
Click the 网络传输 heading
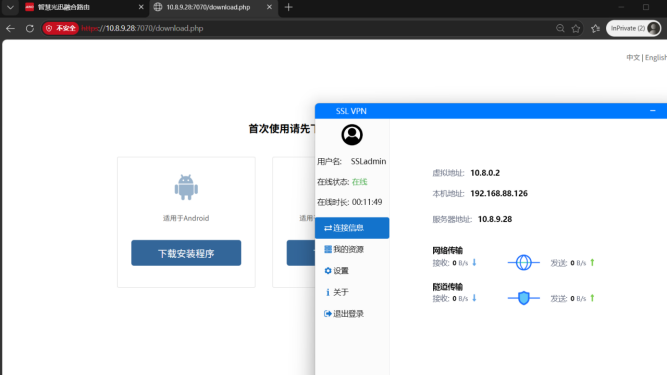448,251
